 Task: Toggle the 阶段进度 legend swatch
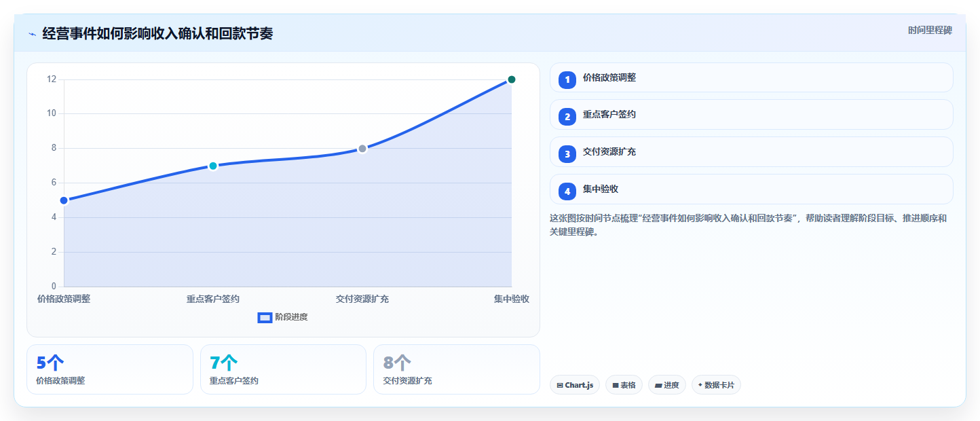point(265,317)
